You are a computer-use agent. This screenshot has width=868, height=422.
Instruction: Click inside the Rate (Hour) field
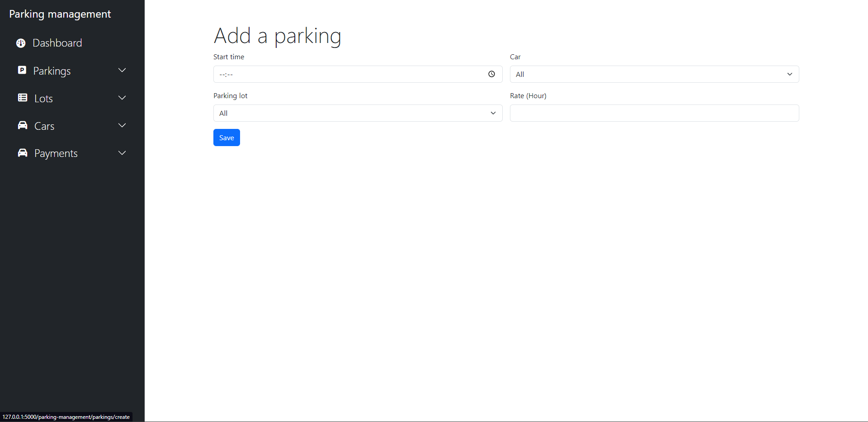coord(654,113)
